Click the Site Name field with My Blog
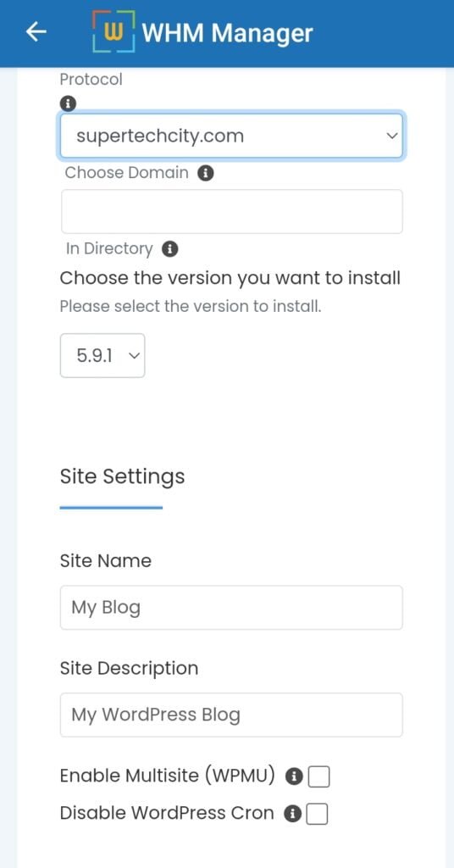Screen dimensions: 454x868 click(231, 607)
